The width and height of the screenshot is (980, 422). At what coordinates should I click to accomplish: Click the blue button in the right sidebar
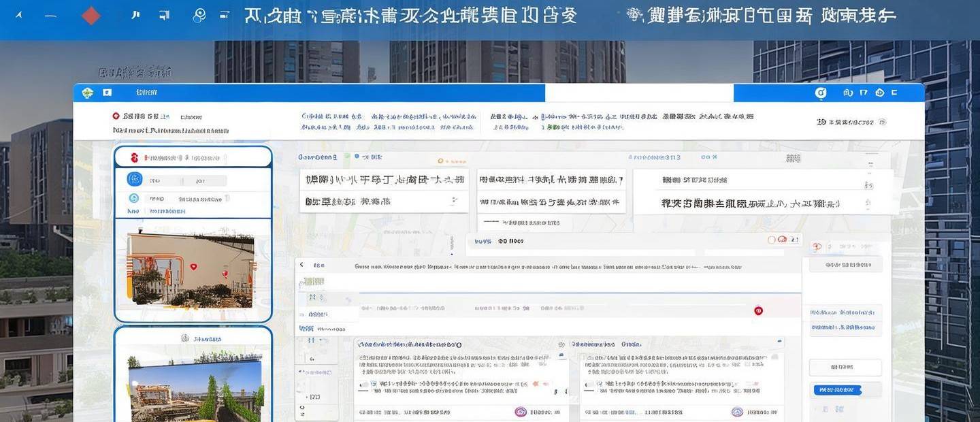838,390
